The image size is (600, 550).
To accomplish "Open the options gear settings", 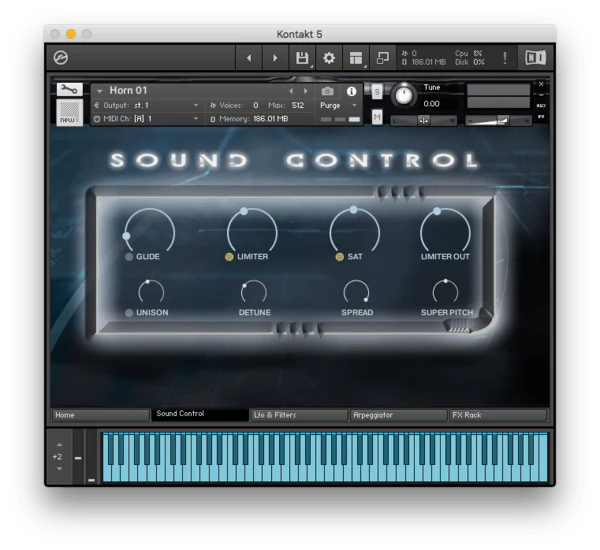I will coord(329,58).
